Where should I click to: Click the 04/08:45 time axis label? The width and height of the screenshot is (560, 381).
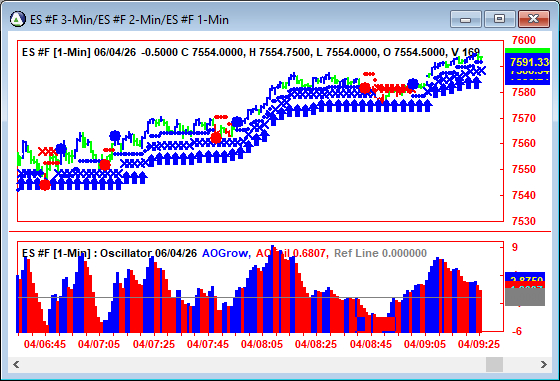[371, 344]
